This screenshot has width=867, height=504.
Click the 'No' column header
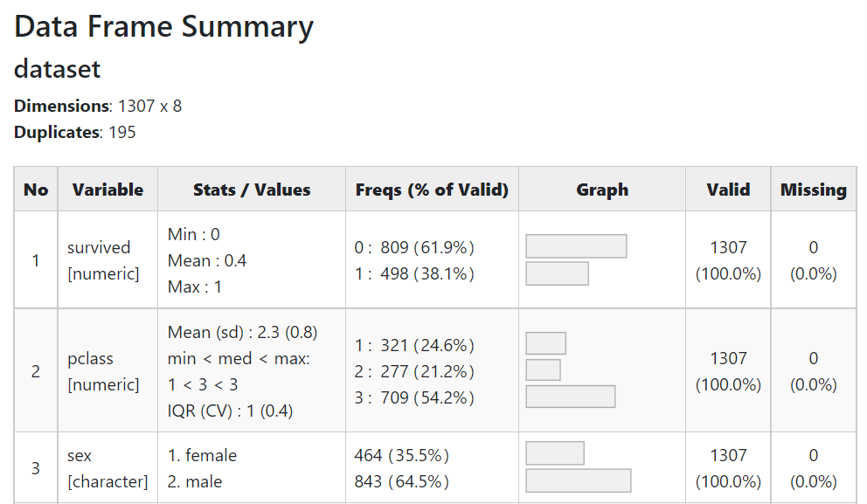[36, 190]
